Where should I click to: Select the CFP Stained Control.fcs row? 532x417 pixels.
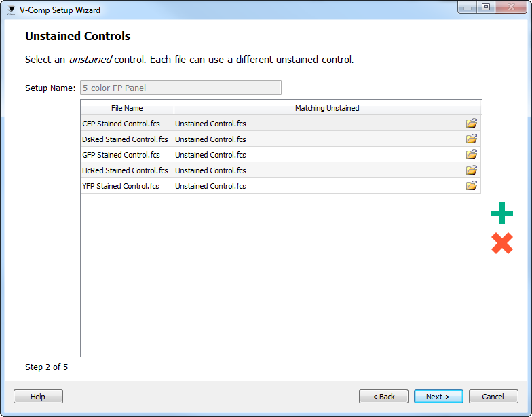pyautogui.click(x=121, y=124)
